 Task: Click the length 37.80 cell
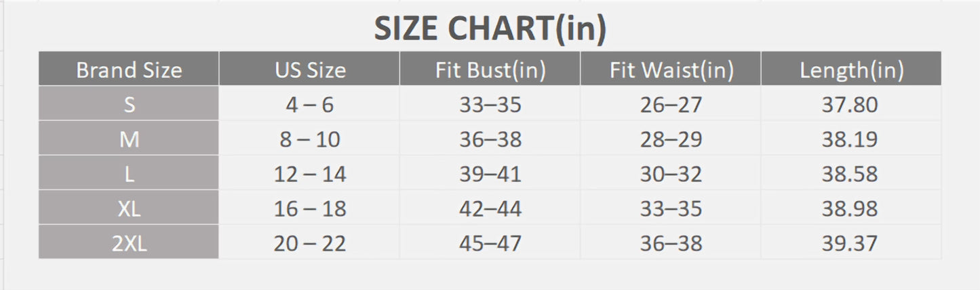[851, 104]
